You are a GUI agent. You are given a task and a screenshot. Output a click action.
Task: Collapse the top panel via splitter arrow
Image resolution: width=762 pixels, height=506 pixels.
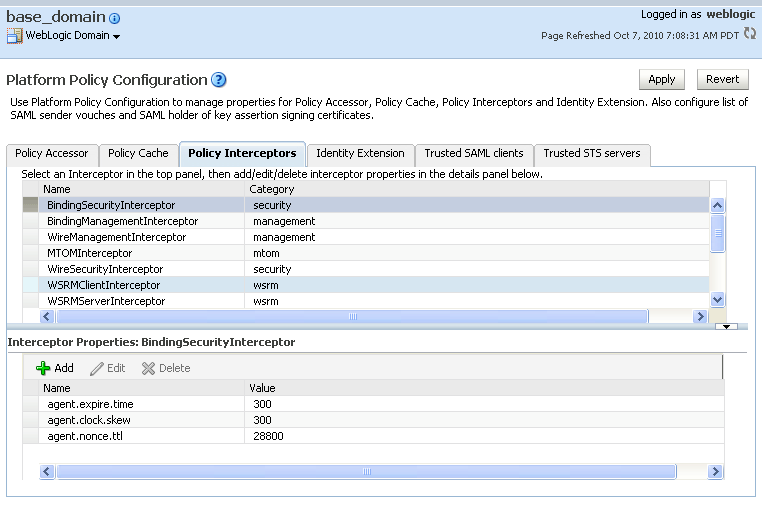(726, 327)
